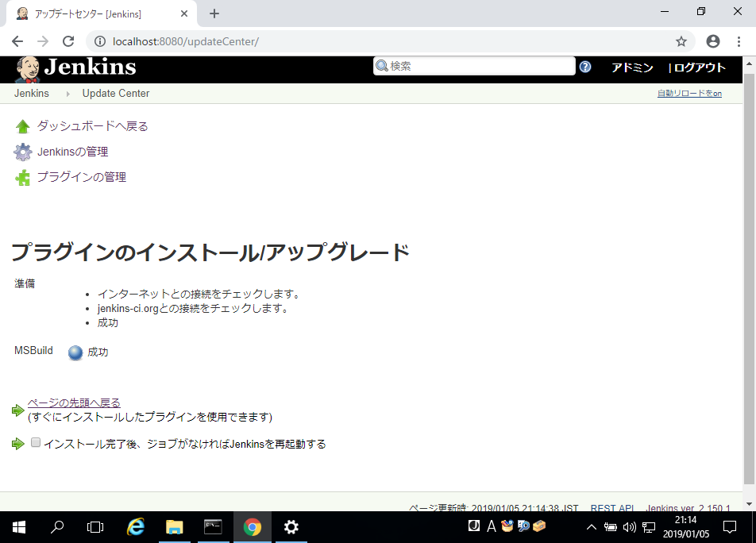Reload the page with the refresh icon

[68, 40]
